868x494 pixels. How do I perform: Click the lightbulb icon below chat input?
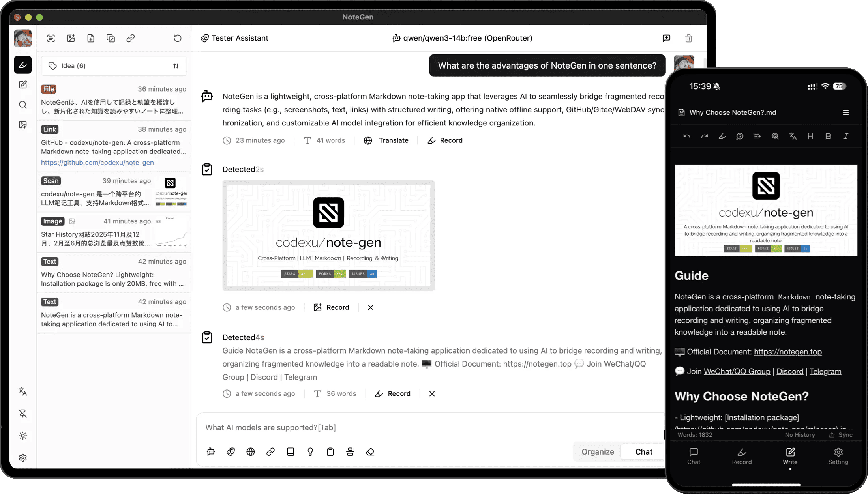click(x=310, y=452)
